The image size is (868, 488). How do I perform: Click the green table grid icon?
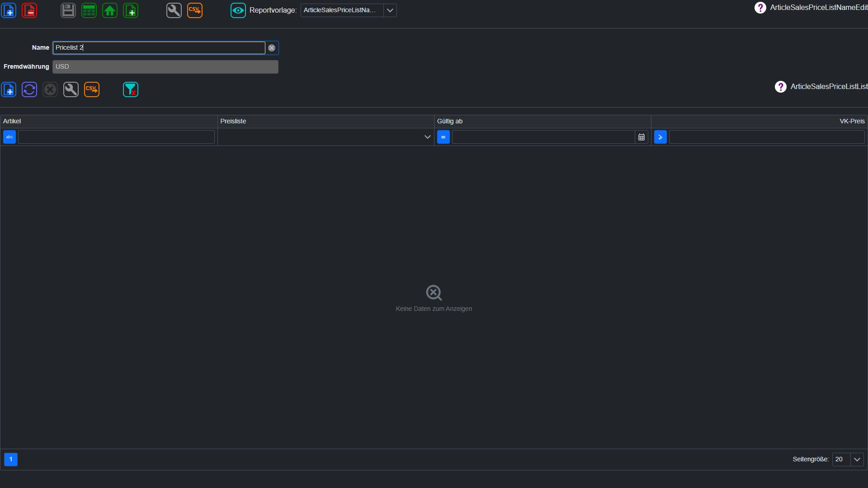(89, 10)
